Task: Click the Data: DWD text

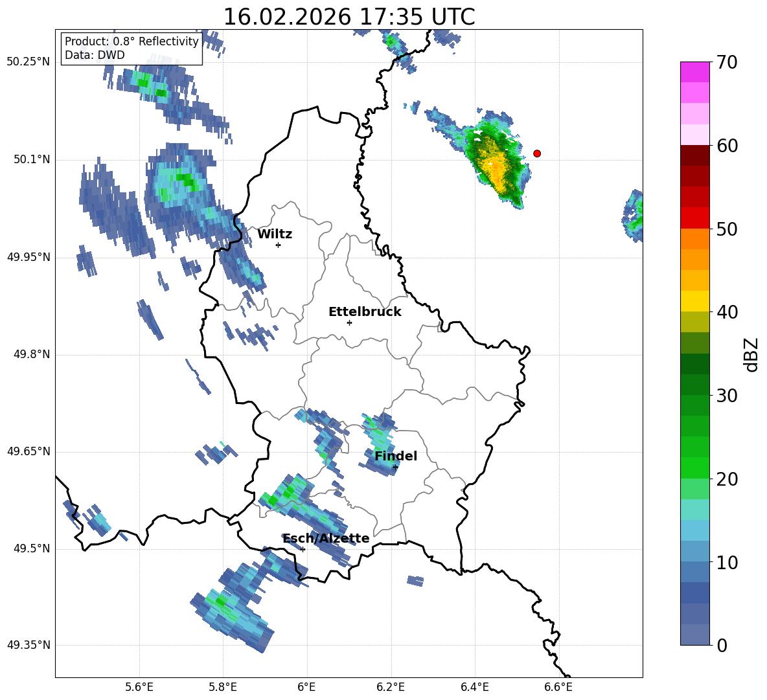Action: [x=95, y=55]
